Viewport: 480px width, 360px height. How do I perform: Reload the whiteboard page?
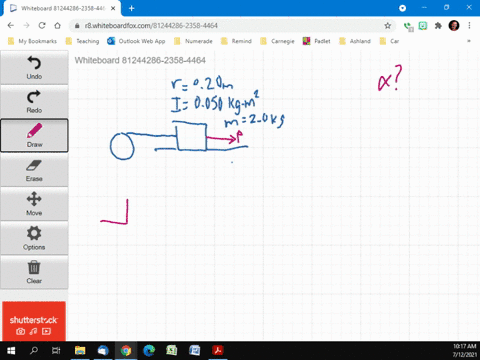pos(42,25)
